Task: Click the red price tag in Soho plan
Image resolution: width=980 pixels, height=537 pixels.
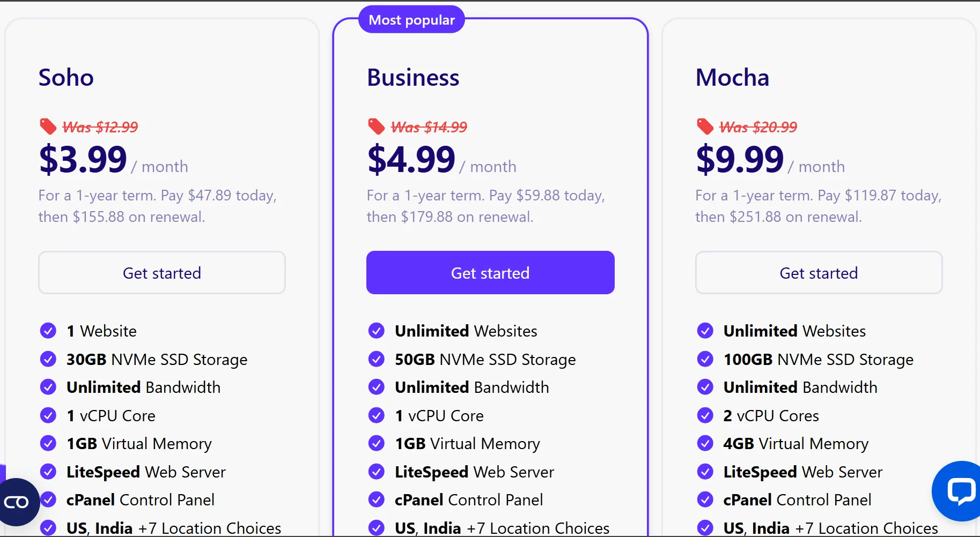Action: pyautogui.click(x=48, y=126)
